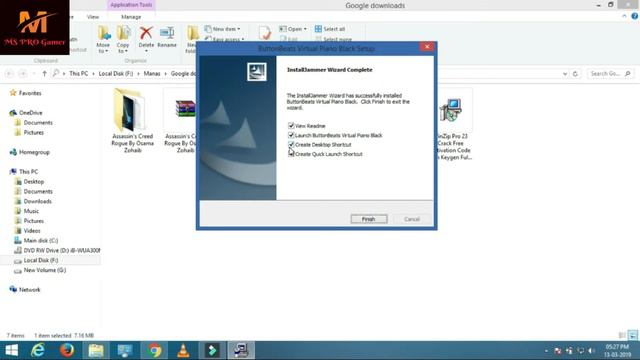Select Main disk (C:) drive
The height and width of the screenshot is (360, 640).
[x=36, y=240]
